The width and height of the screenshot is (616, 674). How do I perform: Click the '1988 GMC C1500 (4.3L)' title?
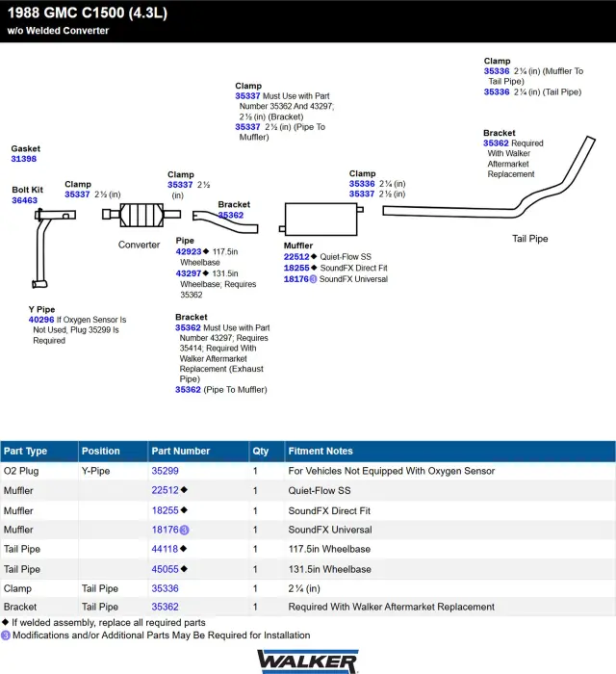(x=88, y=13)
